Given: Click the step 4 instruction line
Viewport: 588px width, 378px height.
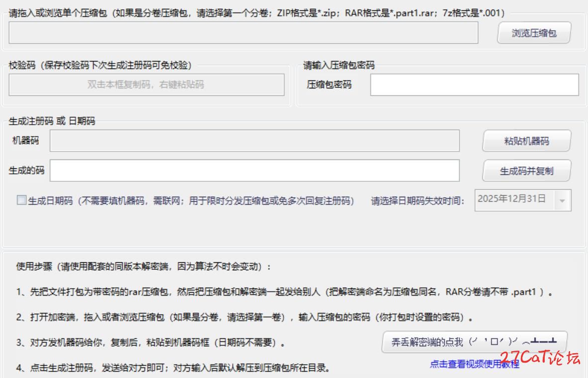Looking at the screenshot, I should coord(172,368).
